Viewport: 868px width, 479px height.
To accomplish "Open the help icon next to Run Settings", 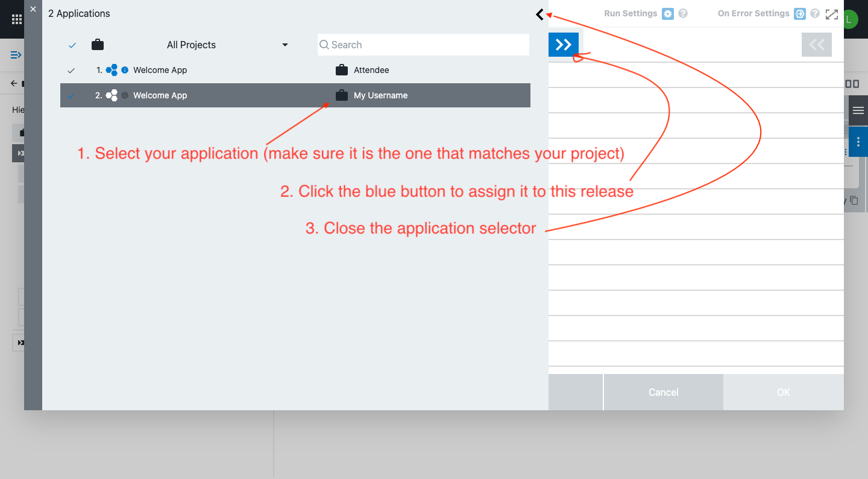I will point(684,13).
